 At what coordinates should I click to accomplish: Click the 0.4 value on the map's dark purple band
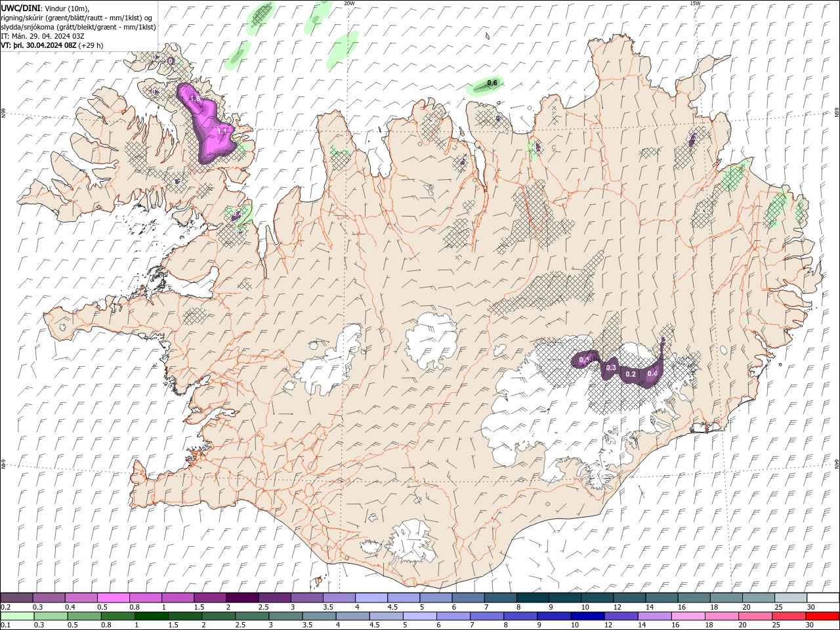[x=652, y=373]
